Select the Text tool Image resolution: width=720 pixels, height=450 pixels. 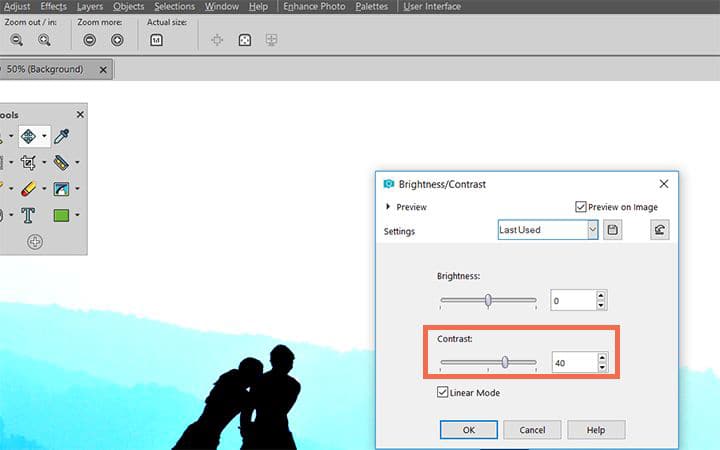[x=28, y=215]
